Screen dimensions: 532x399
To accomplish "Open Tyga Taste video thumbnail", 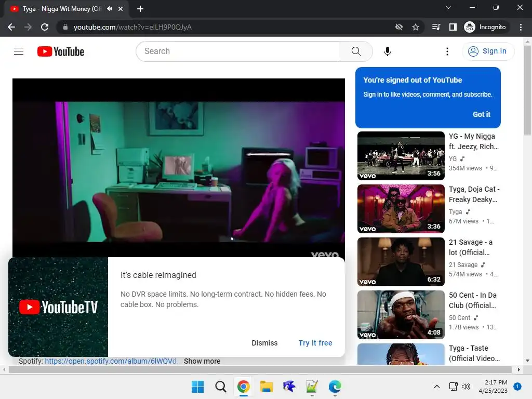I will point(401,354).
